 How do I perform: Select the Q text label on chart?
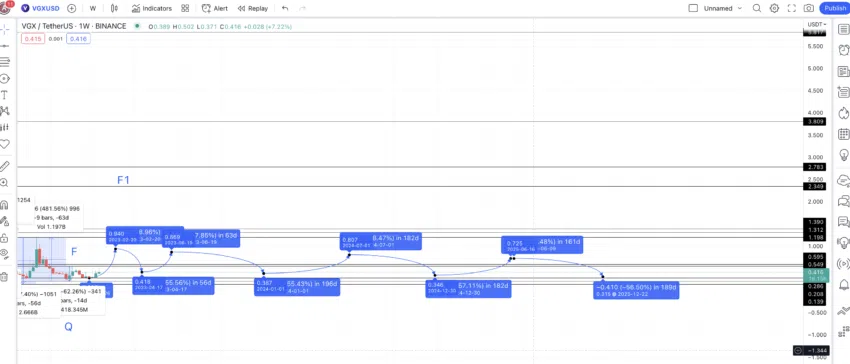pos(68,327)
